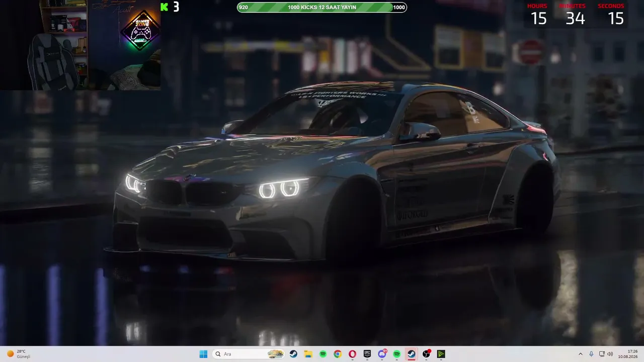644x362 pixels.
Task: Open the Spotify icon next to File Explorer
Action: [x=323, y=354]
